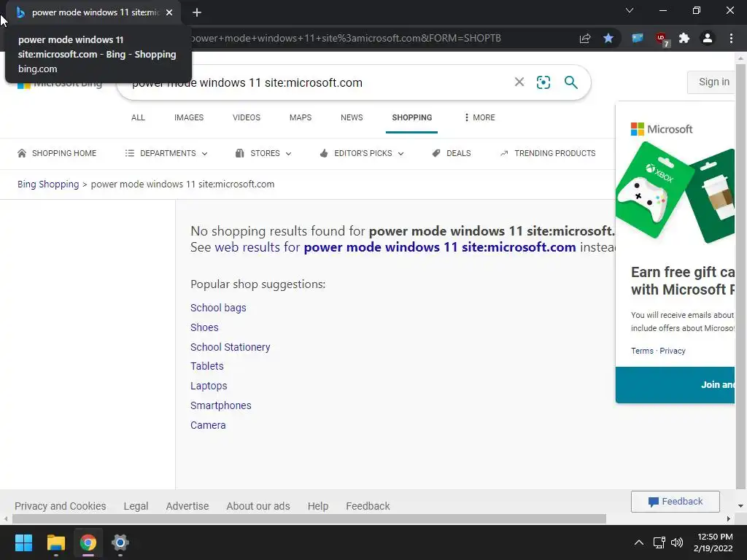Open School bags suggestion

tap(218, 308)
